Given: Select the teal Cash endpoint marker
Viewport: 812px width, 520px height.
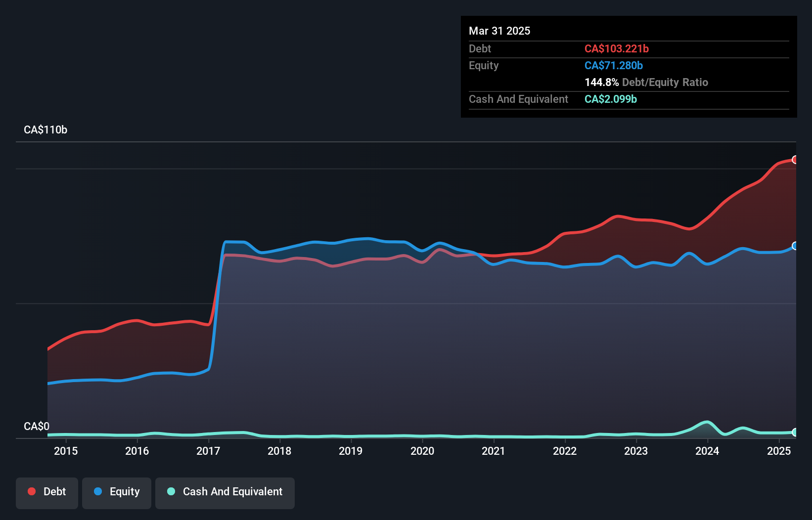Looking at the screenshot, I should (x=795, y=432).
